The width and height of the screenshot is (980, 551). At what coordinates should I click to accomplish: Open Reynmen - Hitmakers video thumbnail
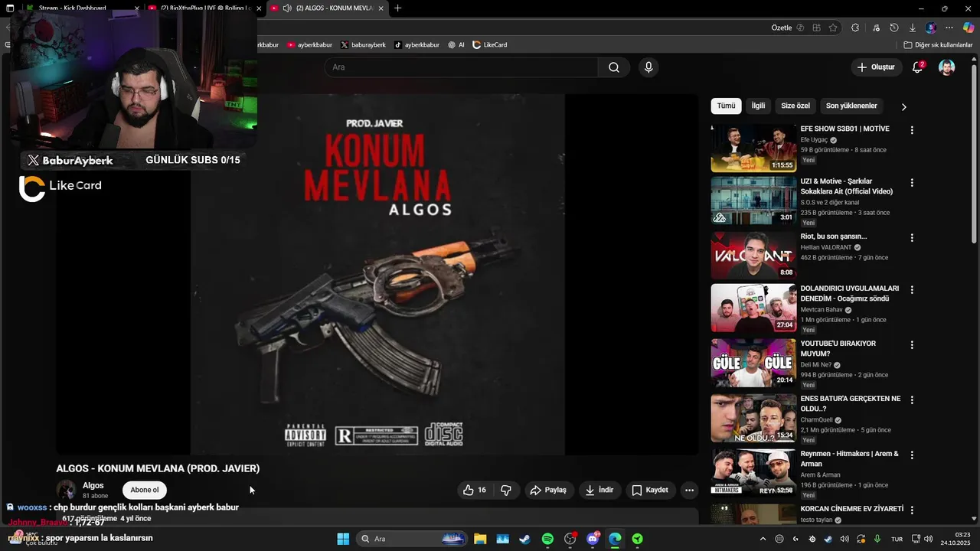[x=753, y=473]
